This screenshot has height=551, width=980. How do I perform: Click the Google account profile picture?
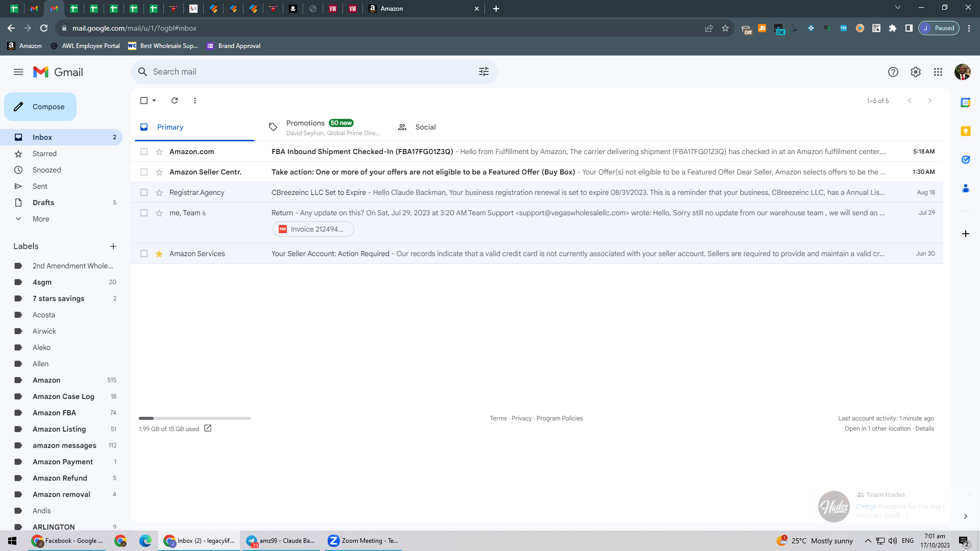click(x=963, y=72)
